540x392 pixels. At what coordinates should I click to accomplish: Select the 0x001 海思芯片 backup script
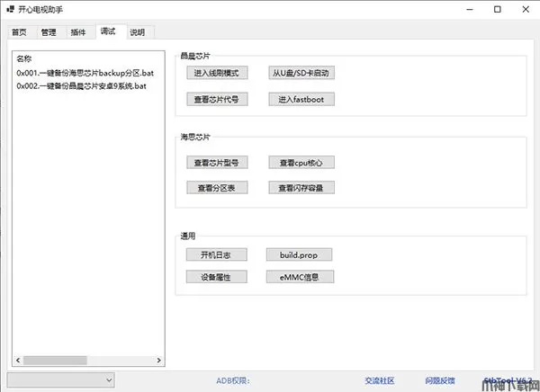point(81,73)
